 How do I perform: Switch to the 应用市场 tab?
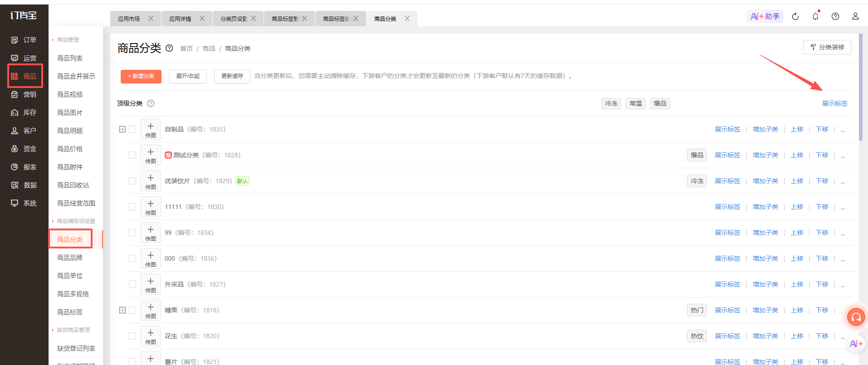point(129,19)
